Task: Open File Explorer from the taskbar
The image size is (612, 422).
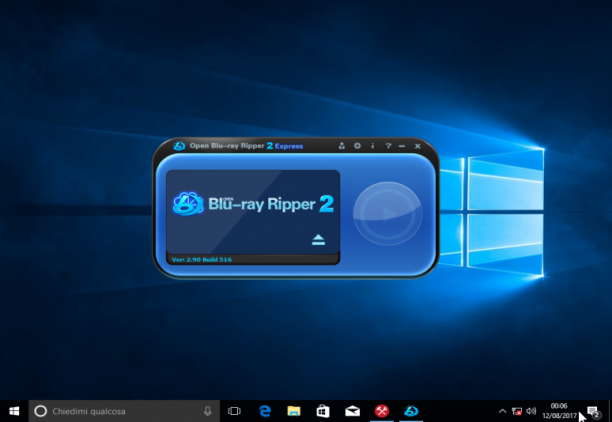Action: coord(294,411)
